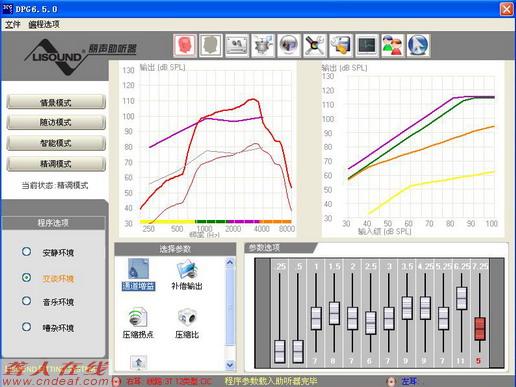
Task: Click the gear robot toolbar icon
Action: click(263, 45)
